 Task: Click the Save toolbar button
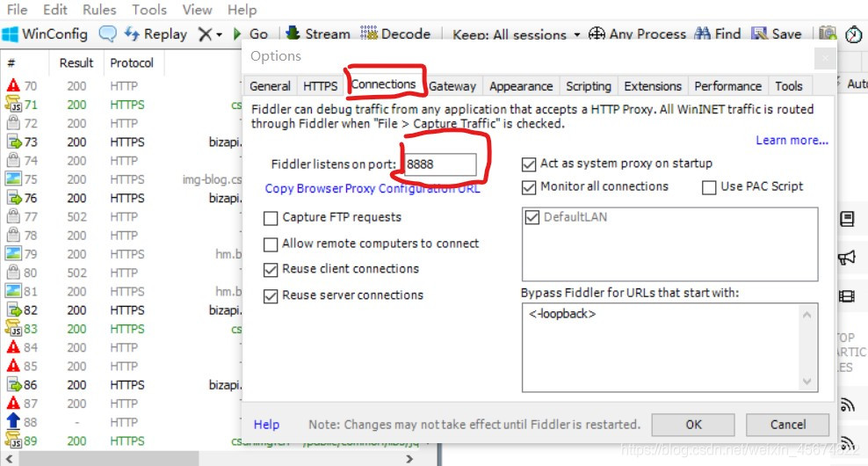click(x=776, y=33)
